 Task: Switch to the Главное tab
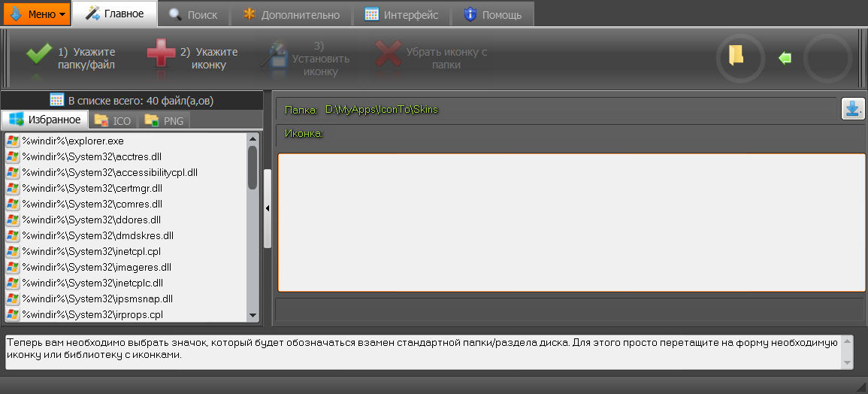click(115, 14)
